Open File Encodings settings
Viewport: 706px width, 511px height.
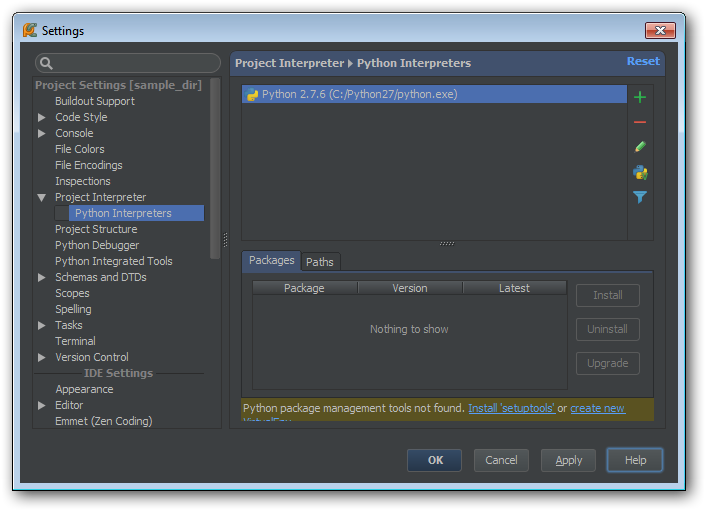(x=89, y=165)
